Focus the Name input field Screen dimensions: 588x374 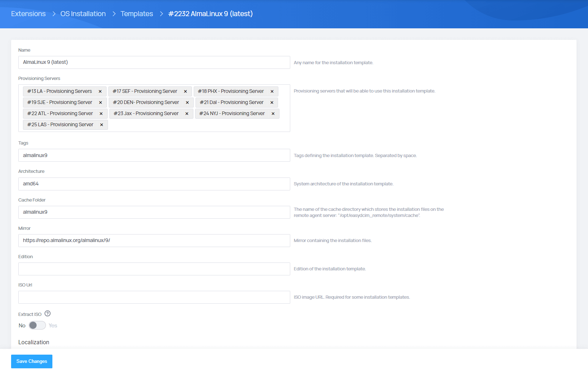154,62
